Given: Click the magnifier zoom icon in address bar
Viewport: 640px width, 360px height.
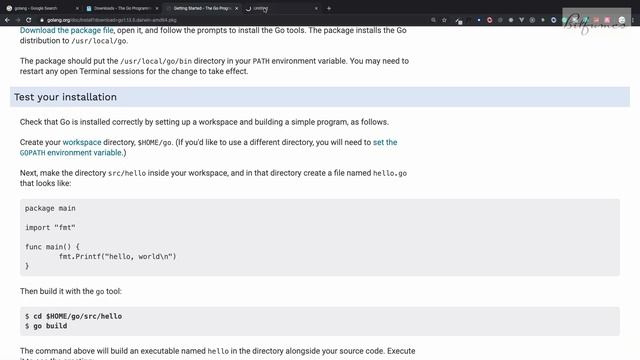Looking at the screenshot, I should [x=433, y=20].
